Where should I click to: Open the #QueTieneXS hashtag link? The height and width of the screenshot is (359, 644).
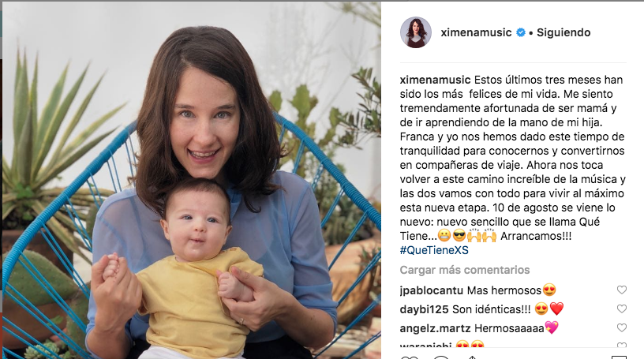(x=434, y=250)
